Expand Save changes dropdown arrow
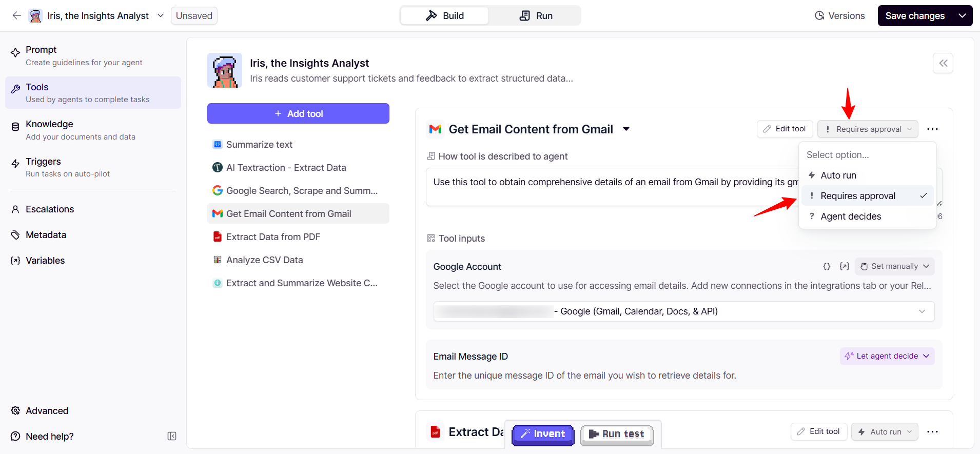 963,16
